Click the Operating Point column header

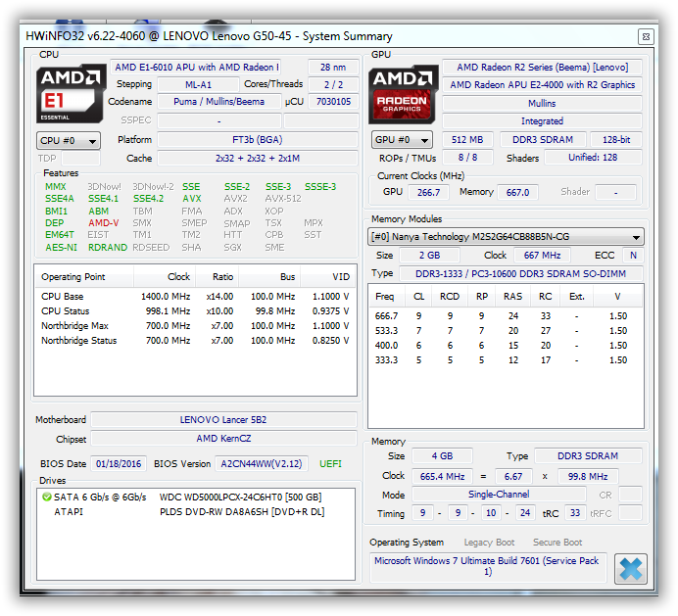pos(84,277)
